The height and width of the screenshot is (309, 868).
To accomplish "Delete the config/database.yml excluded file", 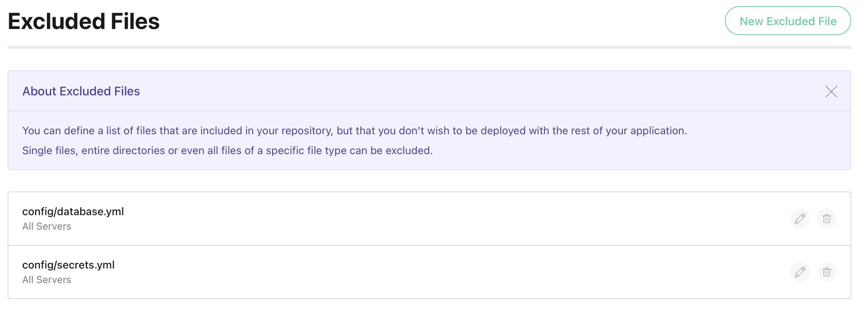I will click(826, 219).
